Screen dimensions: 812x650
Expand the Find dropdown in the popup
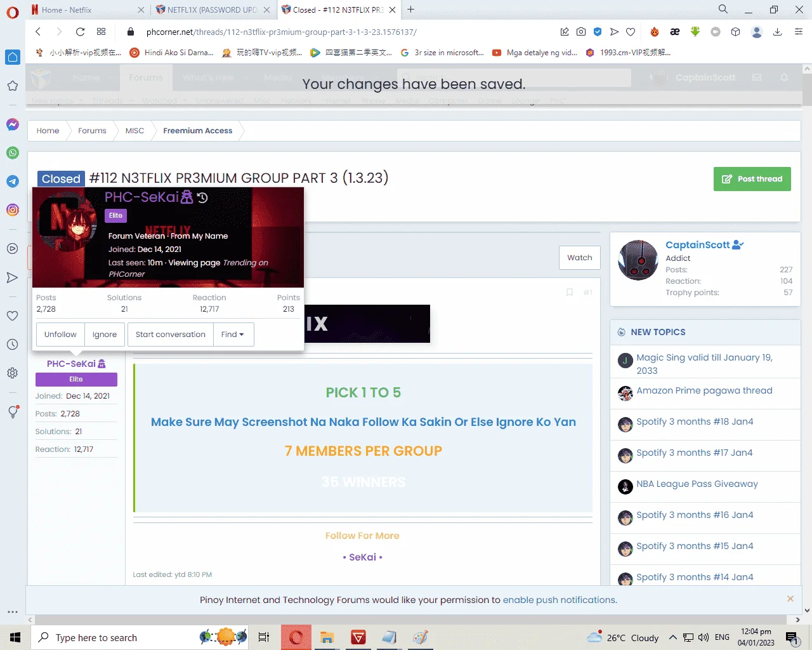[x=233, y=335]
